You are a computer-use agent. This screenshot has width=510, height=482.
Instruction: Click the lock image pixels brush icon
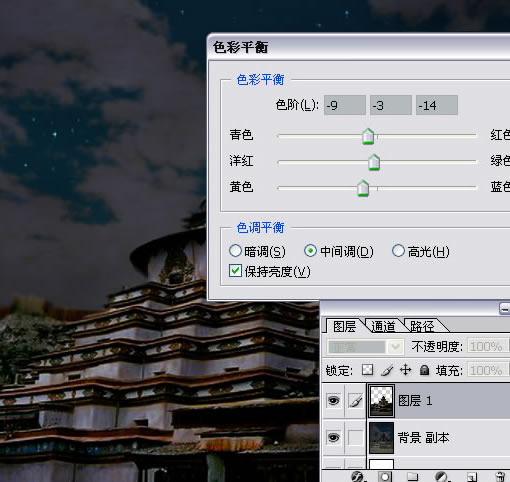click(387, 370)
